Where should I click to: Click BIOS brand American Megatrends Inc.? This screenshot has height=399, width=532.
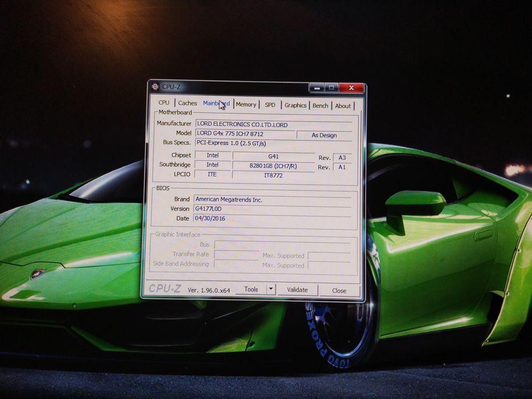click(272, 199)
